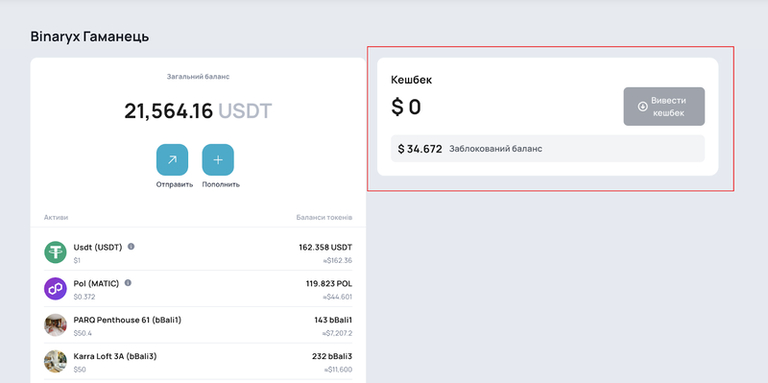Click the Пополнить plus button
768x383 pixels.
[x=218, y=160]
